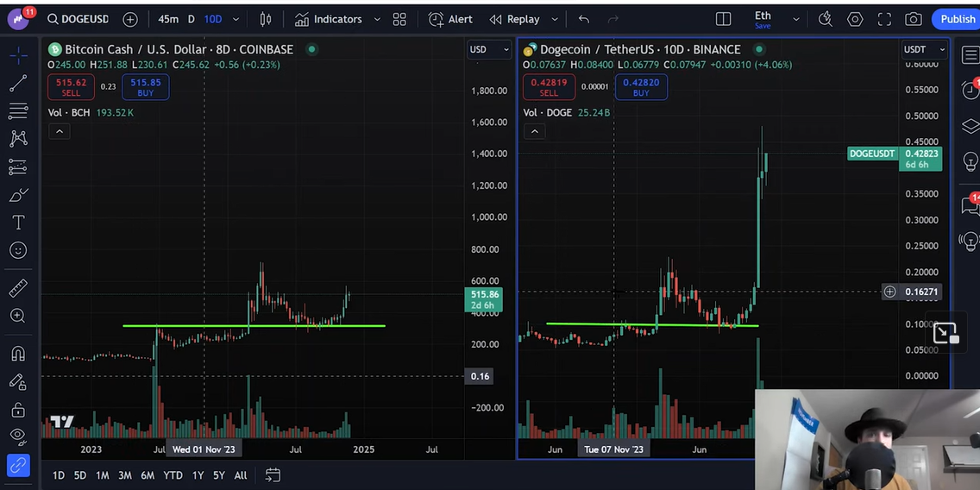Create an Alert
The width and height of the screenshot is (980, 490).
pos(450,19)
